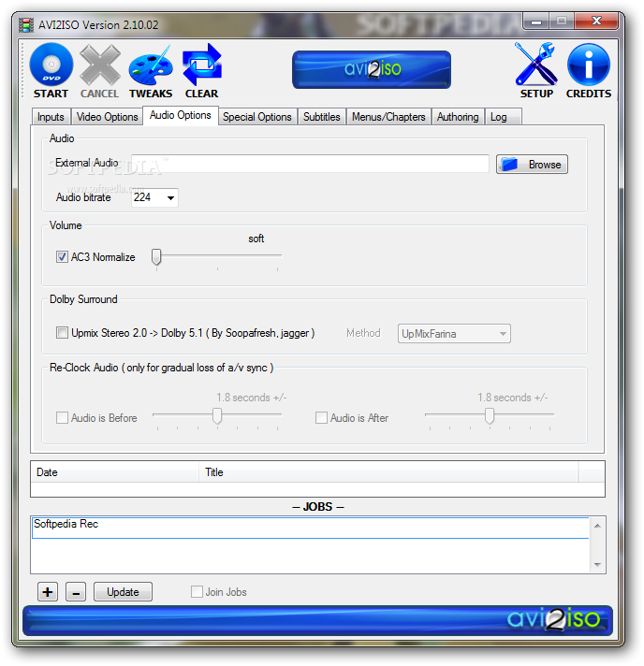Click the Update button

click(x=123, y=592)
